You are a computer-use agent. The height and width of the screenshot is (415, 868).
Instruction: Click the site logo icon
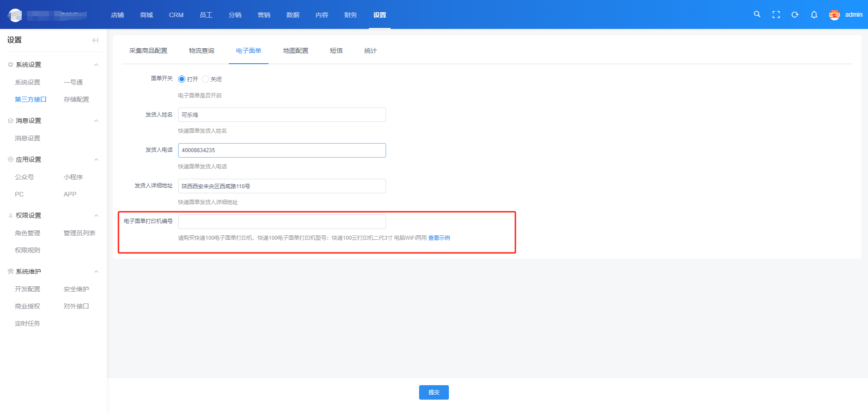point(15,15)
